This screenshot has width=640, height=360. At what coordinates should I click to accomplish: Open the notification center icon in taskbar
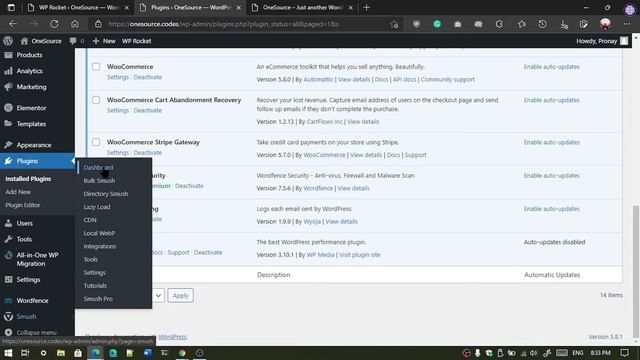tap(624, 353)
